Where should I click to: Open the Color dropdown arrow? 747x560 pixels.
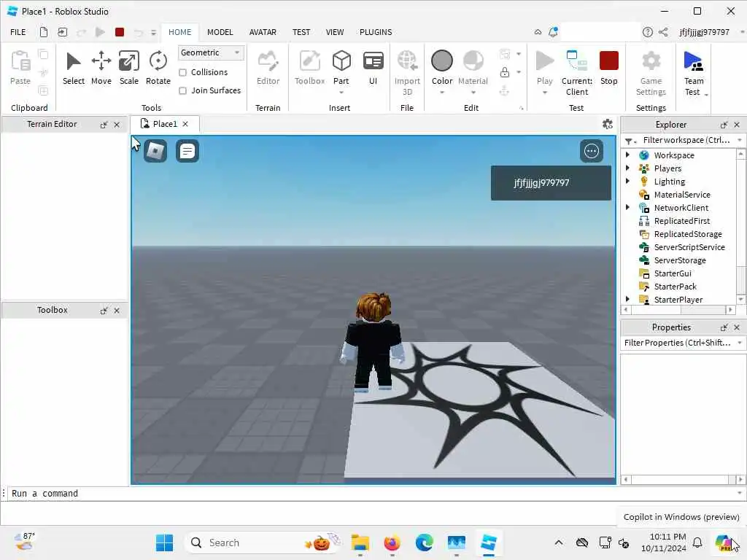pos(441,93)
